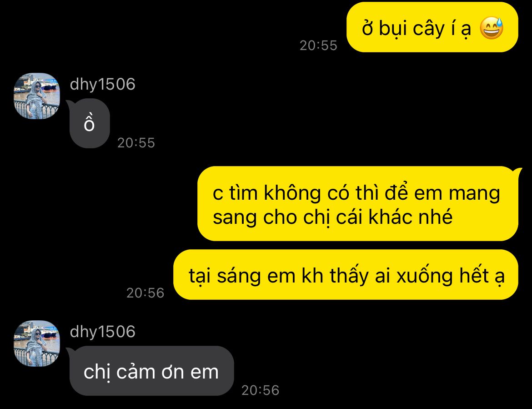Click the word 'cây' in the top bubble
The height and width of the screenshot is (409, 532).
(428, 29)
